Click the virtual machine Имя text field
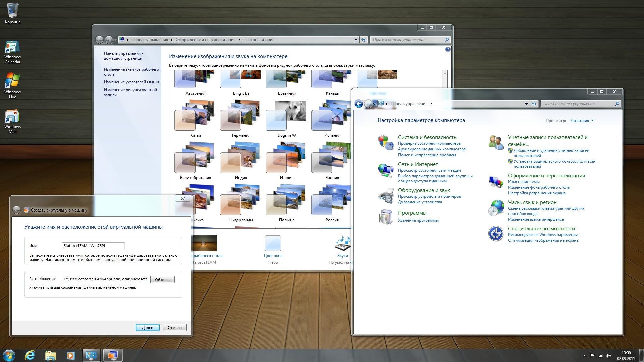The image size is (644, 362). click(93, 246)
